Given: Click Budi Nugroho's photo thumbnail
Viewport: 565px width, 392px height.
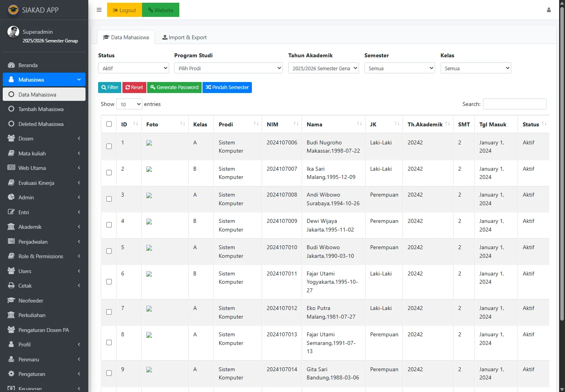Looking at the screenshot, I should [x=149, y=143].
